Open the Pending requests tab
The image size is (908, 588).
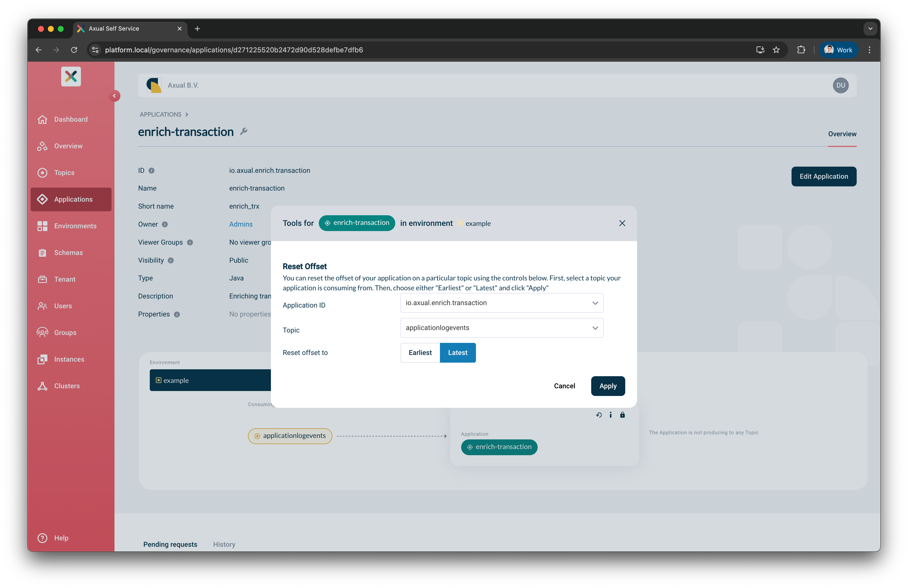point(170,544)
